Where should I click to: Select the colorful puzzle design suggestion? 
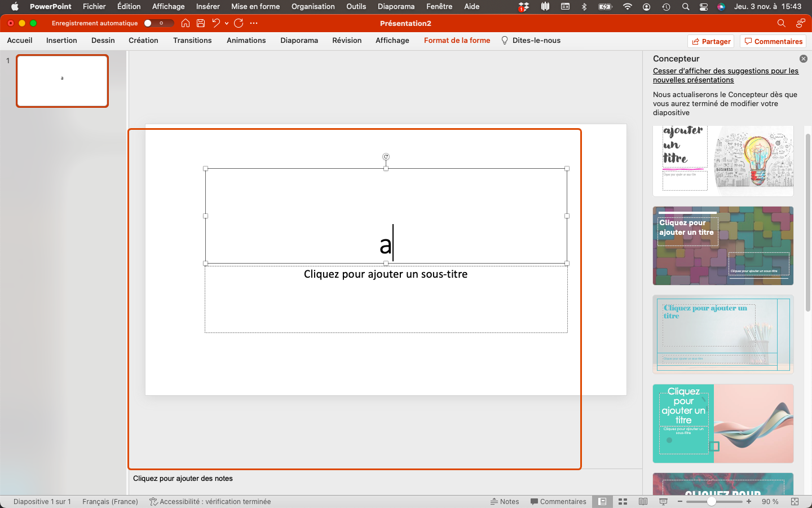click(723, 246)
